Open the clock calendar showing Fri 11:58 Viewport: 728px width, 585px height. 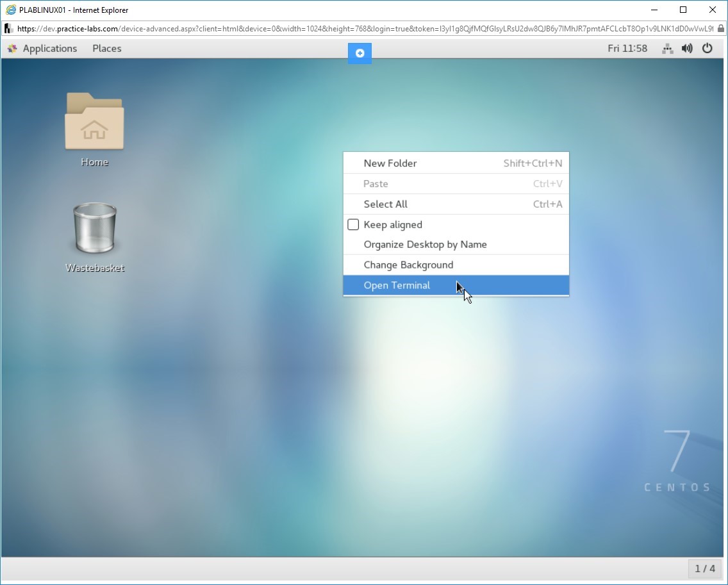pyautogui.click(x=627, y=48)
